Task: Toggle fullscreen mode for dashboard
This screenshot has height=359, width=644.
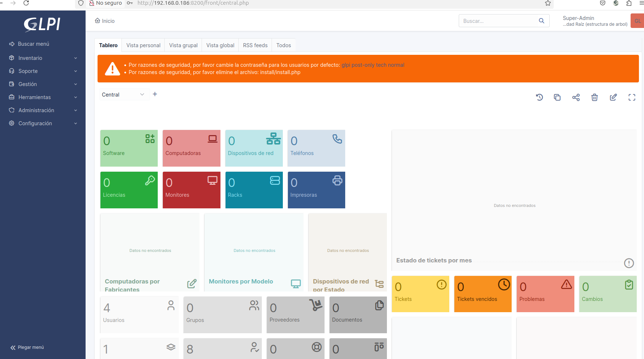Action: click(x=632, y=97)
